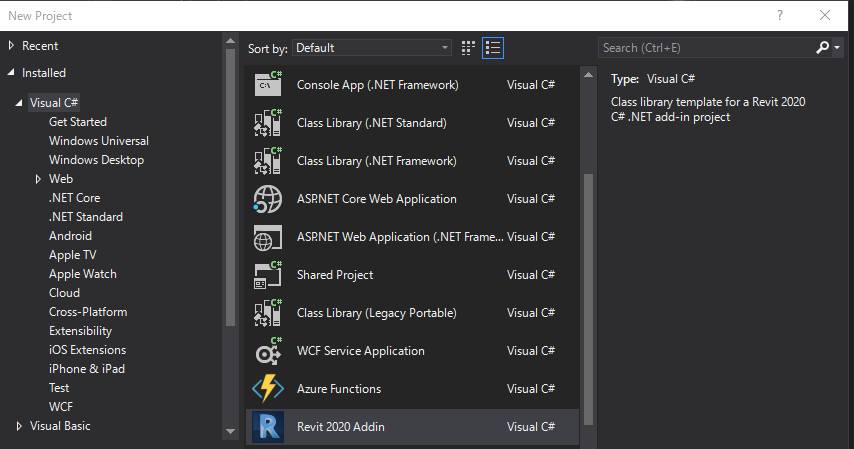Expand the Web node arrow

[38, 179]
